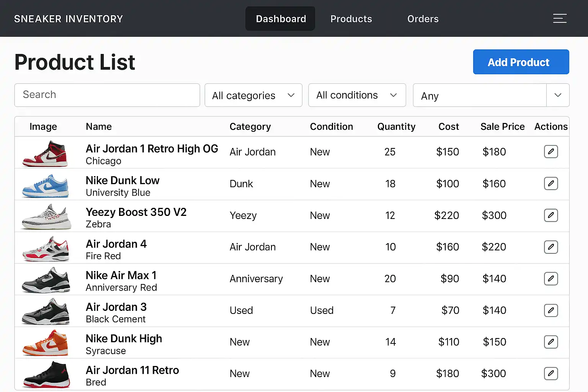
Task: Edit the Yeezy Boost 350 V2 entry
Action: (x=551, y=215)
